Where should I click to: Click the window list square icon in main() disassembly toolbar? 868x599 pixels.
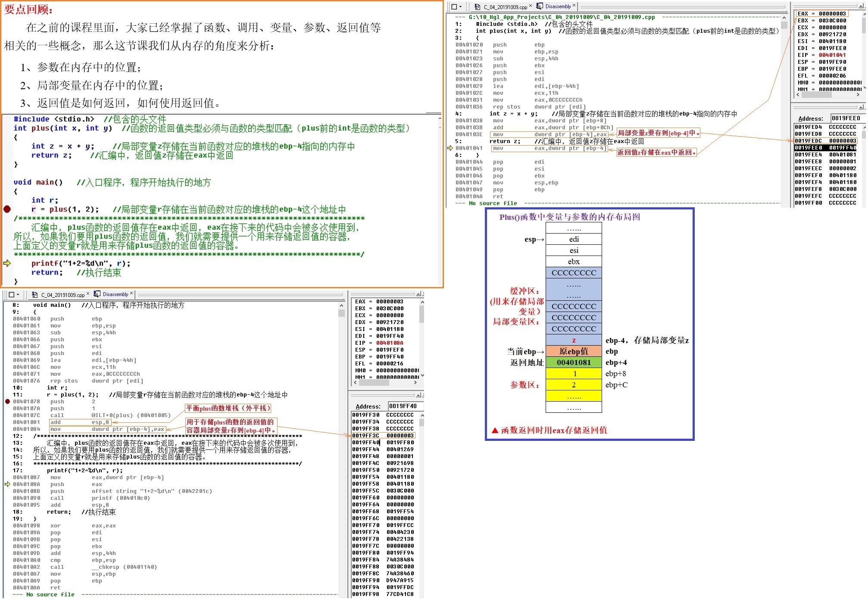pos(12,295)
